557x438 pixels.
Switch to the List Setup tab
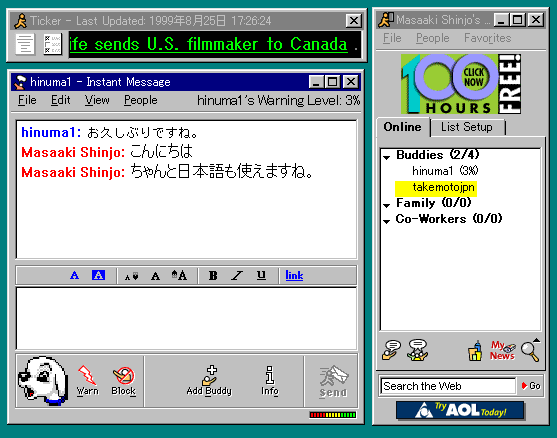click(467, 127)
